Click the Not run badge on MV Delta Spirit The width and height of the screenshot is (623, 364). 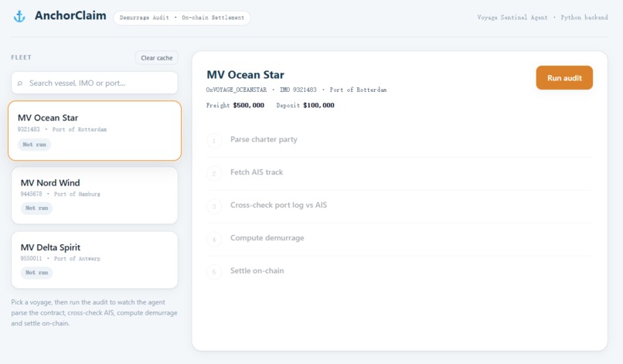click(36, 273)
